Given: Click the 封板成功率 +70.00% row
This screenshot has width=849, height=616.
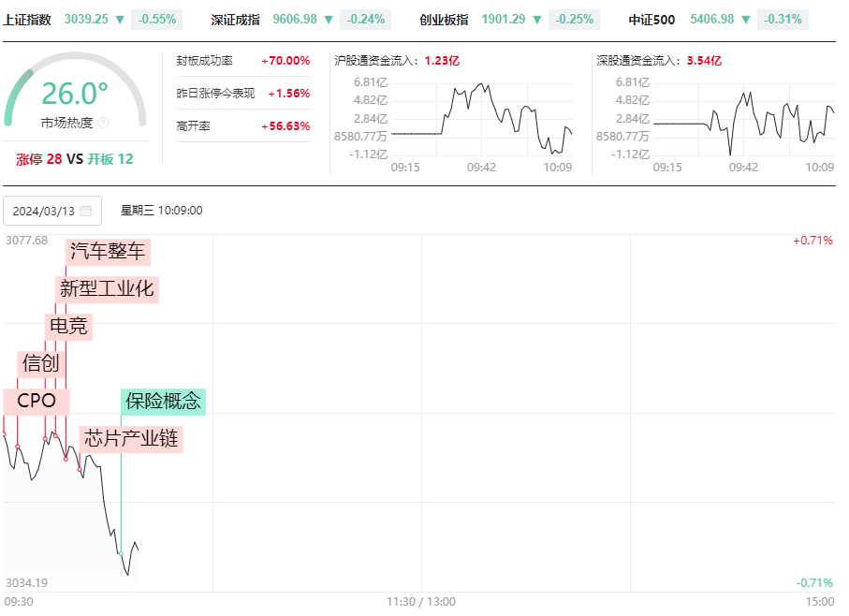Looking at the screenshot, I should pyautogui.click(x=243, y=61).
